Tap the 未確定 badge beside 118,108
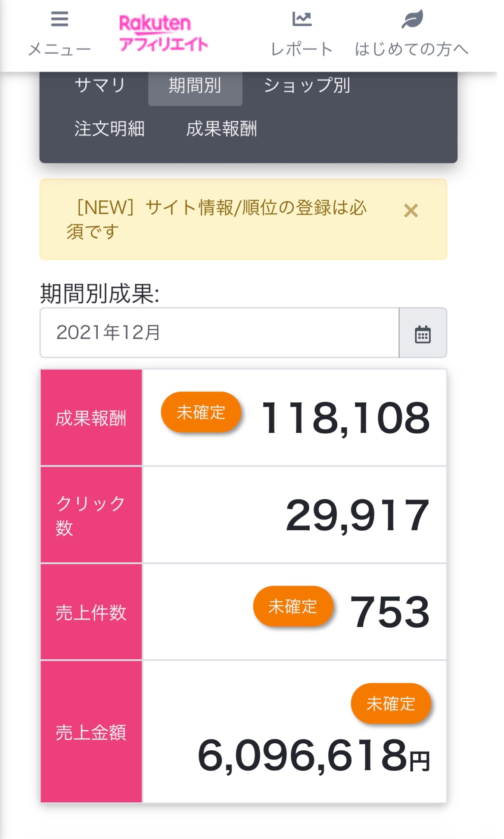The width and height of the screenshot is (504, 839). (x=201, y=413)
